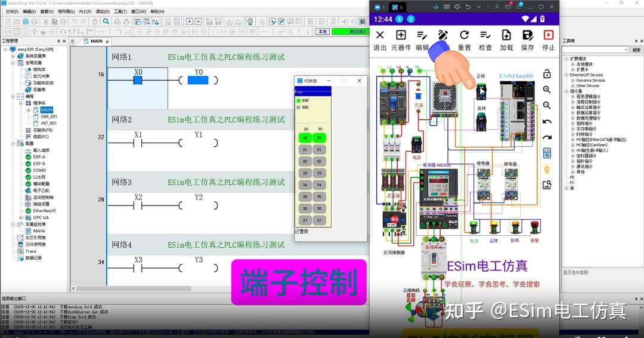
Task: Expand Inovance Devices in the toolbox
Action: pos(573,81)
